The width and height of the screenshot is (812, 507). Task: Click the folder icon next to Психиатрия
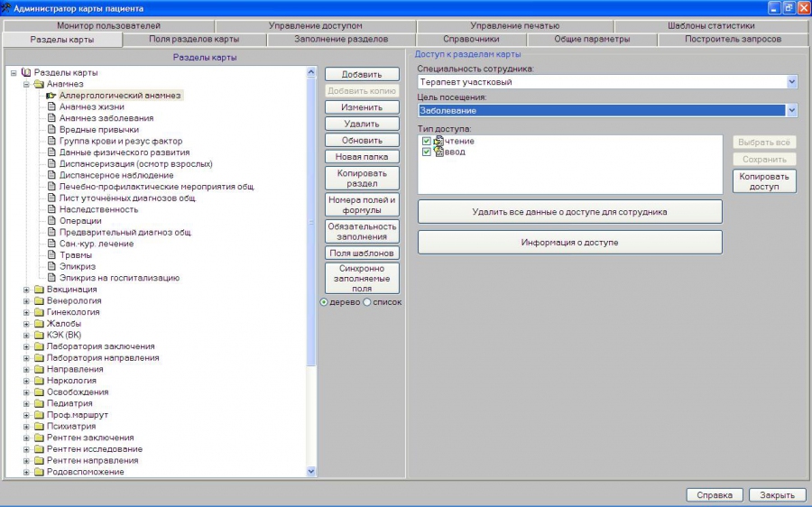pyautogui.click(x=39, y=427)
